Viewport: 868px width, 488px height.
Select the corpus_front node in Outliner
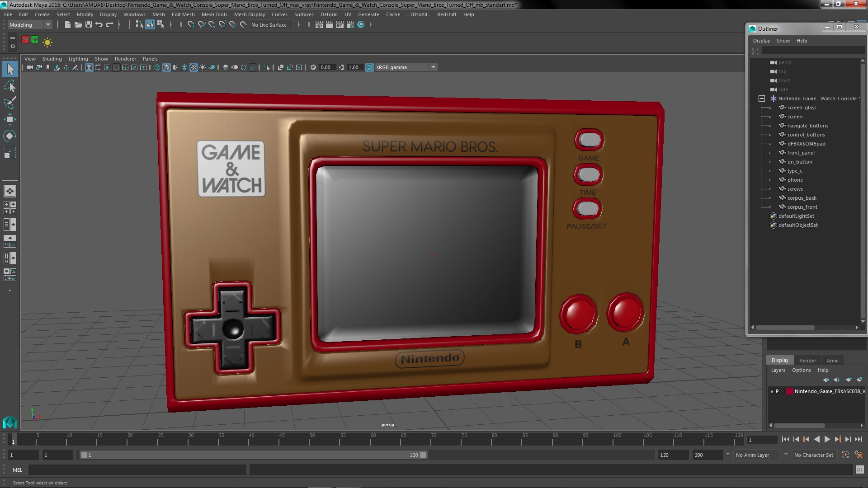[x=802, y=207]
